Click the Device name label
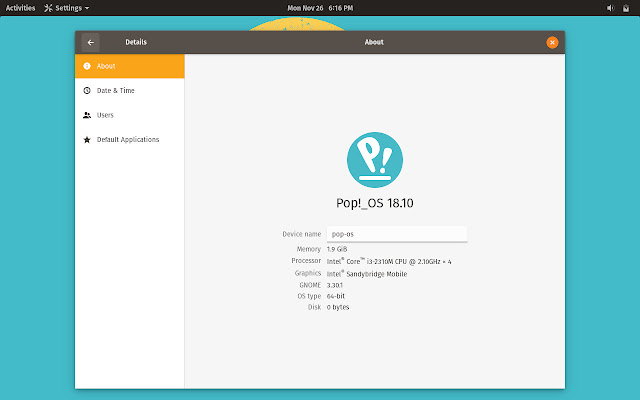The height and width of the screenshot is (400, 640). (x=302, y=234)
